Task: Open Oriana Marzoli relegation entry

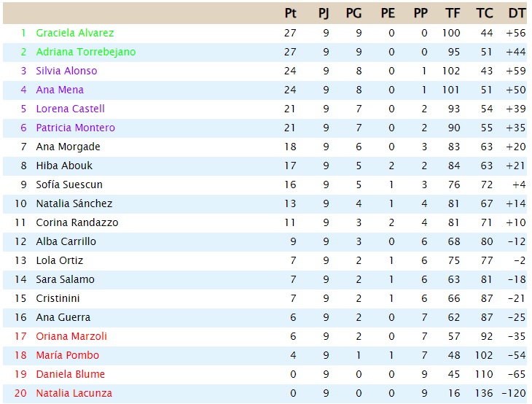Action: [71, 336]
